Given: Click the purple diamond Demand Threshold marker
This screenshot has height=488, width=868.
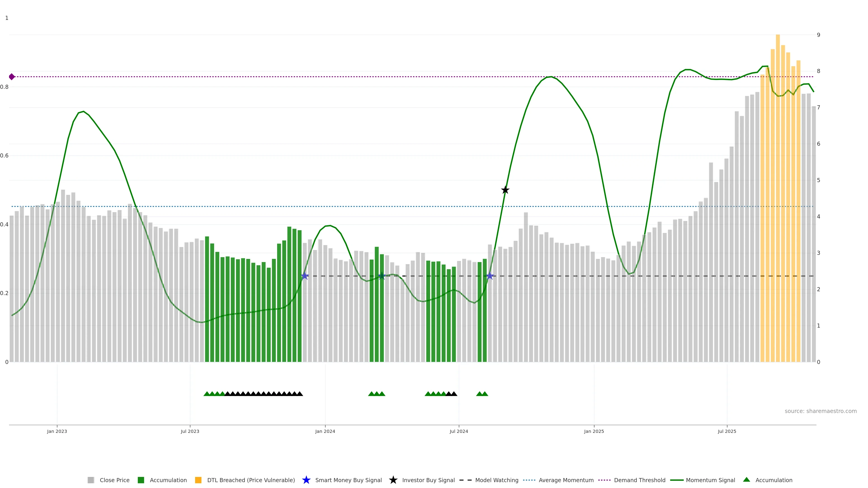Looking at the screenshot, I should pyautogui.click(x=12, y=77).
